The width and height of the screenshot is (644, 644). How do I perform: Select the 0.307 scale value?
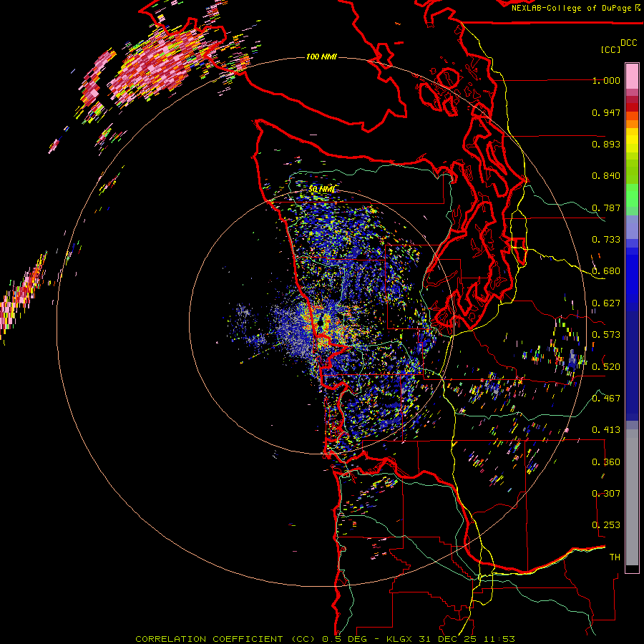pos(606,494)
